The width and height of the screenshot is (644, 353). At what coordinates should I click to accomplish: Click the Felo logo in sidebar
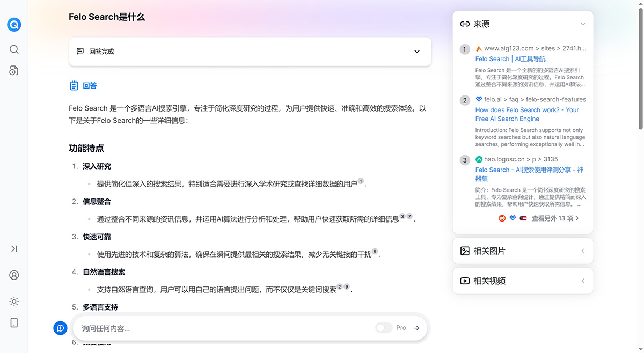13,24
